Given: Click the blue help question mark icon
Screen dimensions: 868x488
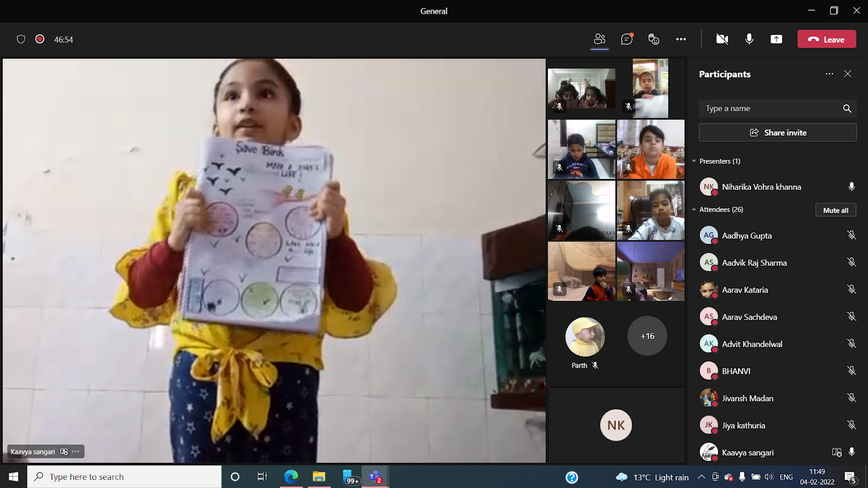Looking at the screenshot, I should 572,477.
